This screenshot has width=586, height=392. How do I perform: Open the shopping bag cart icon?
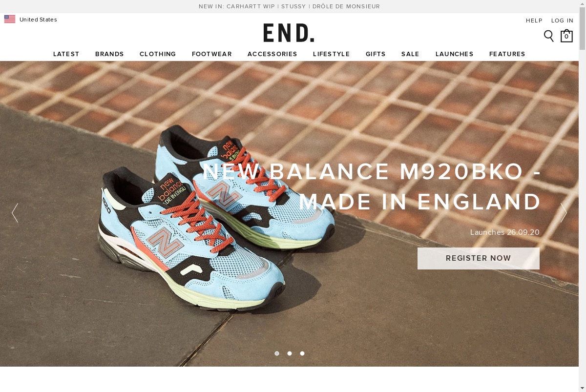point(566,36)
